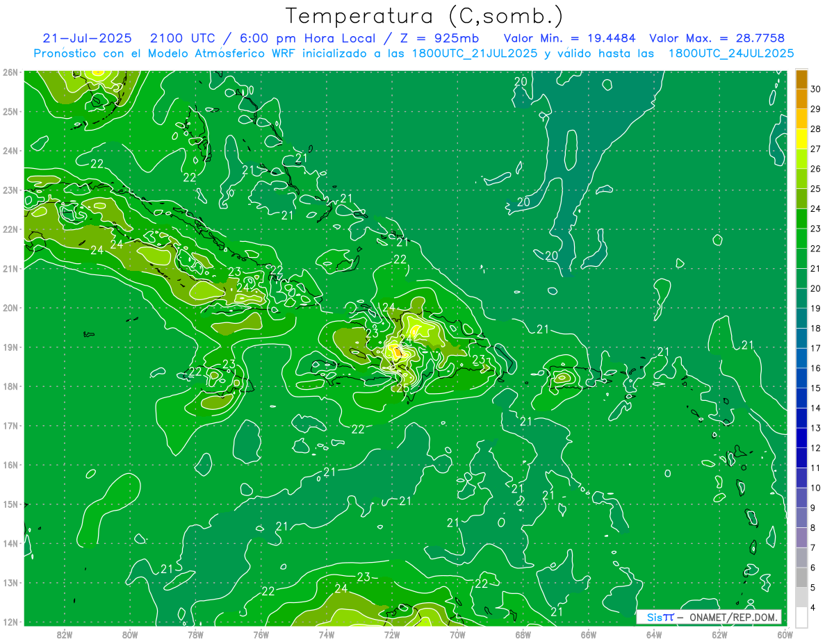Click the '13N' latitude axis label
This screenshot has width=834, height=644.
10,583
